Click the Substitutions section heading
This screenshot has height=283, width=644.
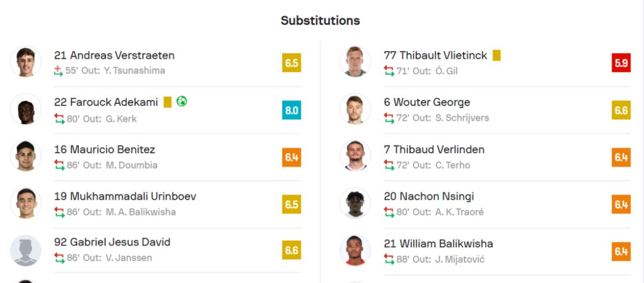[320, 20]
